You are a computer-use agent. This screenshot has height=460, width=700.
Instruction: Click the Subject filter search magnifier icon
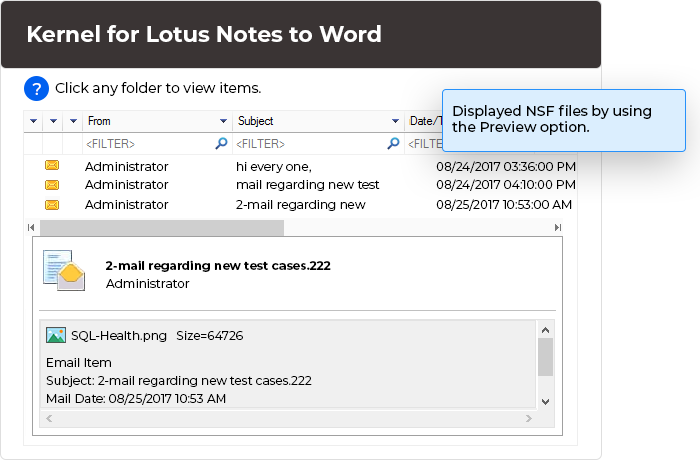point(393,143)
